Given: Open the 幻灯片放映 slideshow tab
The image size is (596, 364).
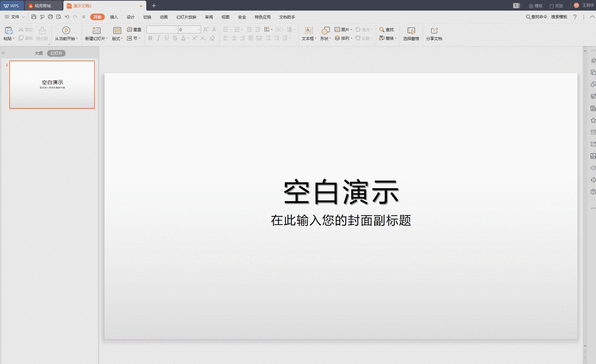Looking at the screenshot, I should click(x=186, y=17).
